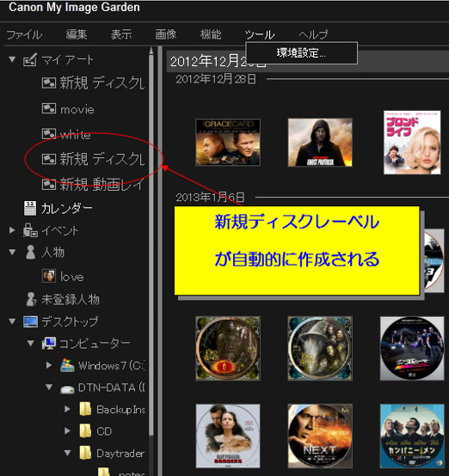Select the 新規 動画レイ item icon

click(49, 184)
